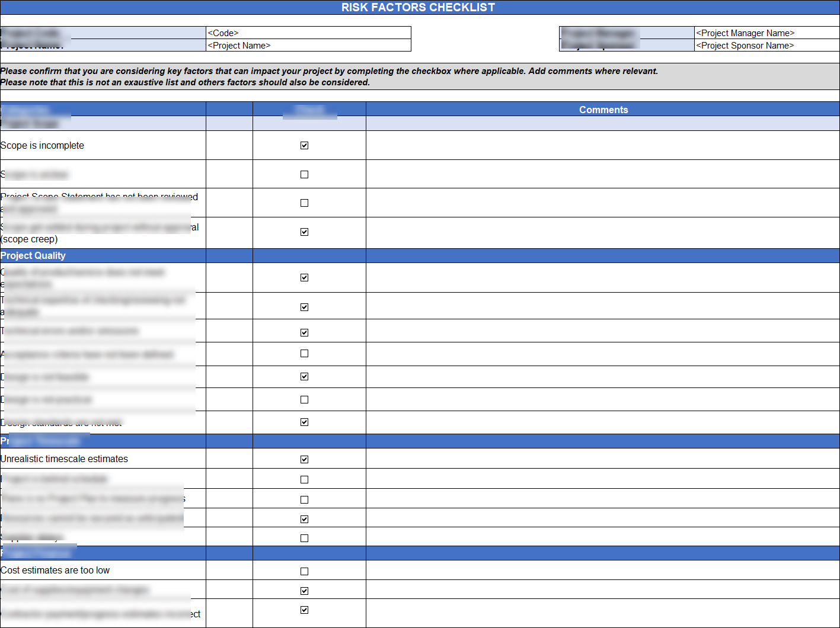The image size is (840, 628).
Task: Uncheck the "Unrealistic timescale estimates" checkbox
Action: pos(304,459)
